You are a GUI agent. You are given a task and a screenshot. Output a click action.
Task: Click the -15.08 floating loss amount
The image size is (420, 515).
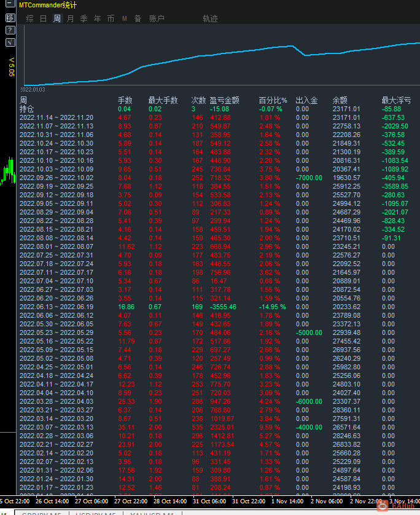point(219,109)
